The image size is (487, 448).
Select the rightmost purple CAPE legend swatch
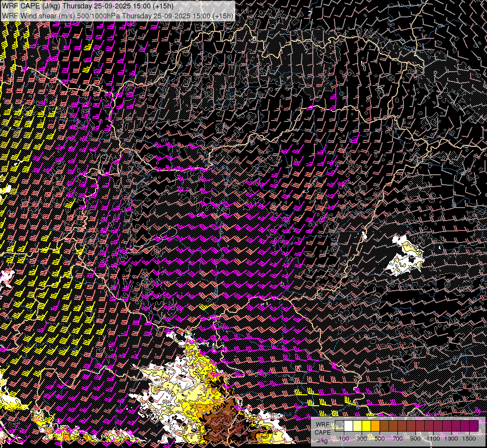(x=474, y=426)
